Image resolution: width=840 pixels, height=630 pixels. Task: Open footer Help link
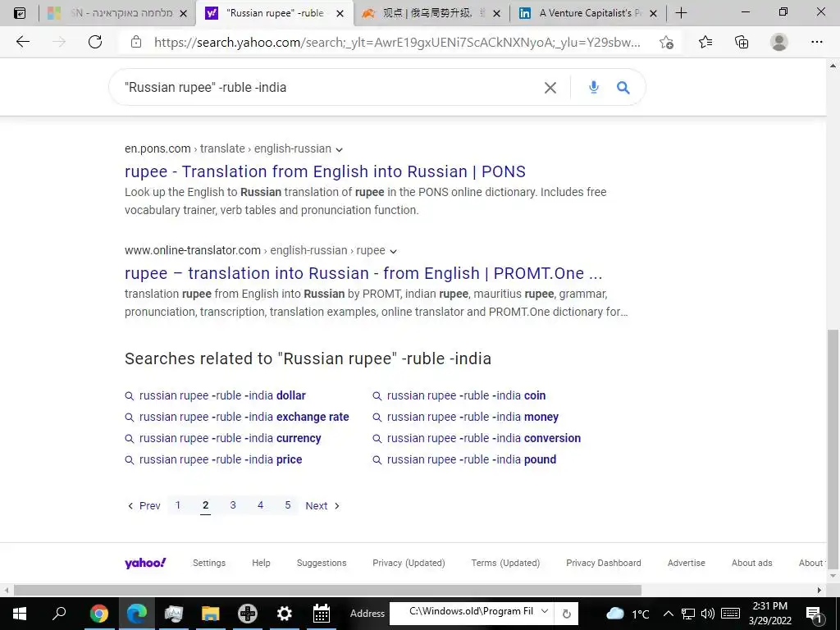tap(261, 563)
